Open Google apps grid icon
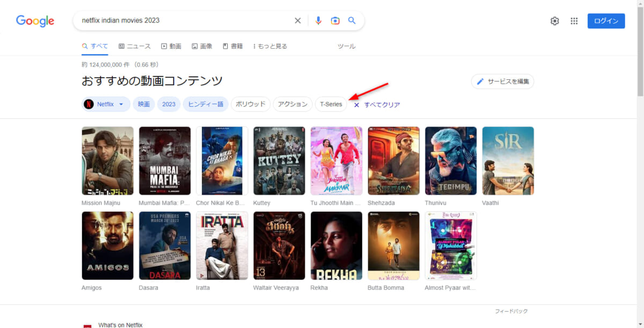This screenshot has height=328, width=644. (x=574, y=21)
